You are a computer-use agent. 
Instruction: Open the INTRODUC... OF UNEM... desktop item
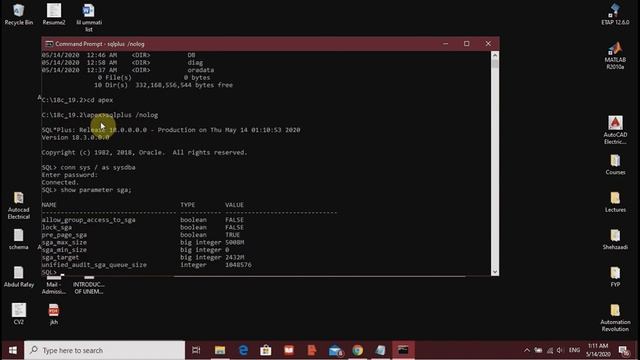click(x=89, y=285)
